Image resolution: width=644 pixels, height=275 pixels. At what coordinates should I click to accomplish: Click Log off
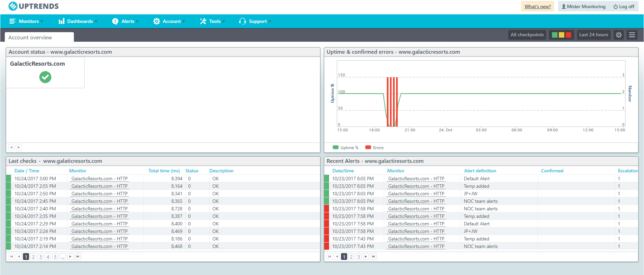[624, 6]
